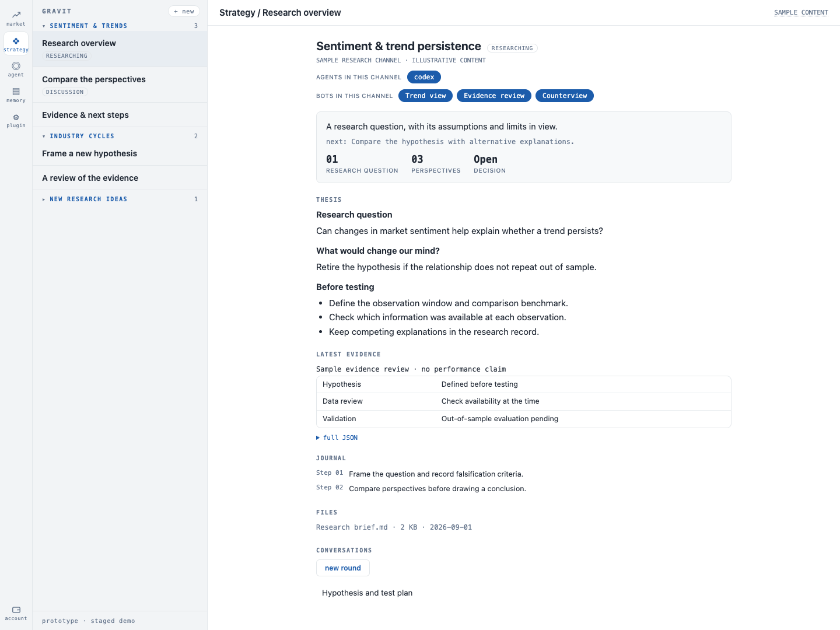840x630 pixels.
Task: Select the Research overview item
Action: 120,49
